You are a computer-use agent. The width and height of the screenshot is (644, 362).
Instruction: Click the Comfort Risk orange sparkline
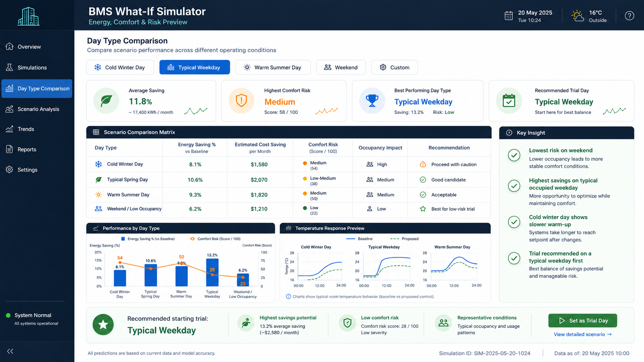click(x=327, y=111)
